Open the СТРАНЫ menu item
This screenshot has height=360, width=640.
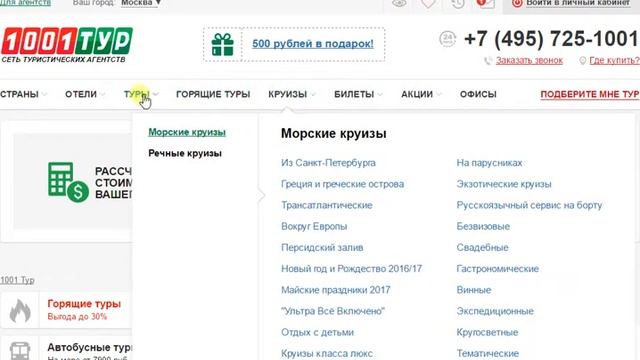(x=19, y=94)
